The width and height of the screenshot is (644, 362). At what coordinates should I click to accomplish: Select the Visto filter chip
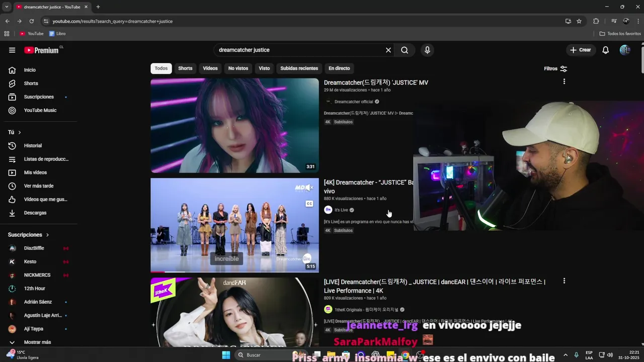click(x=264, y=68)
